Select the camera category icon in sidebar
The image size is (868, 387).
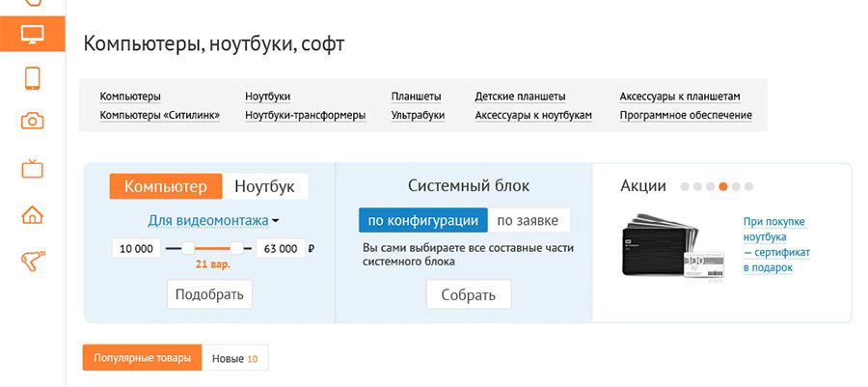tap(33, 121)
